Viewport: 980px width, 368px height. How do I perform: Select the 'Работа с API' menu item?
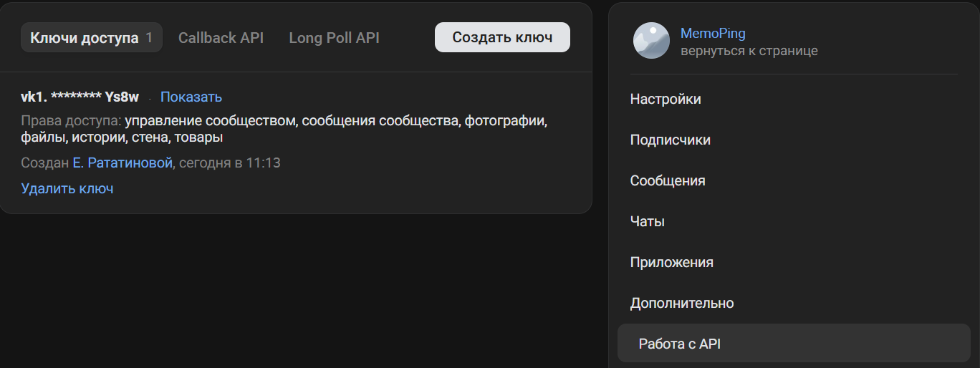coord(679,344)
